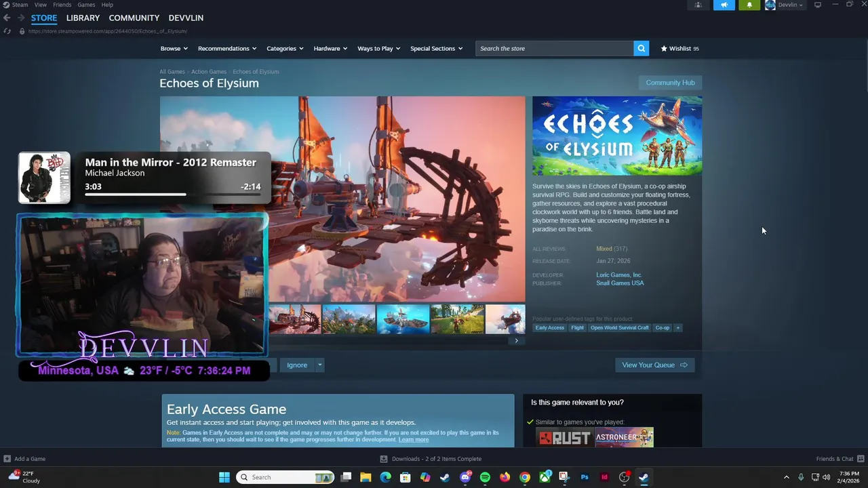This screenshot has width=868, height=488.
Task: Open Xbox app from the taskbar
Action: pos(545,477)
